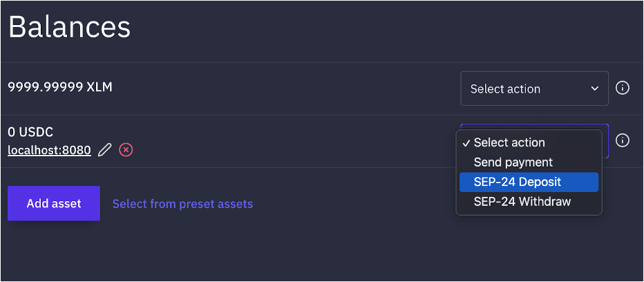Click the Balances heading
The image size is (644, 282).
(69, 27)
